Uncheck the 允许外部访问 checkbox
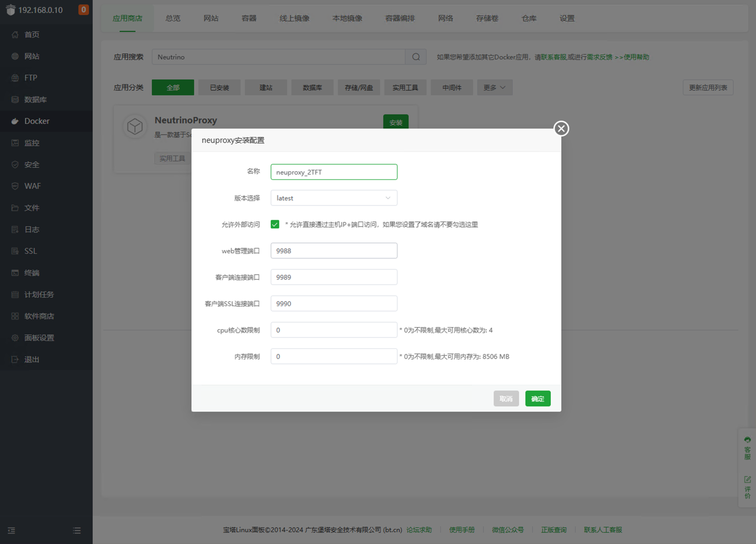 [275, 224]
